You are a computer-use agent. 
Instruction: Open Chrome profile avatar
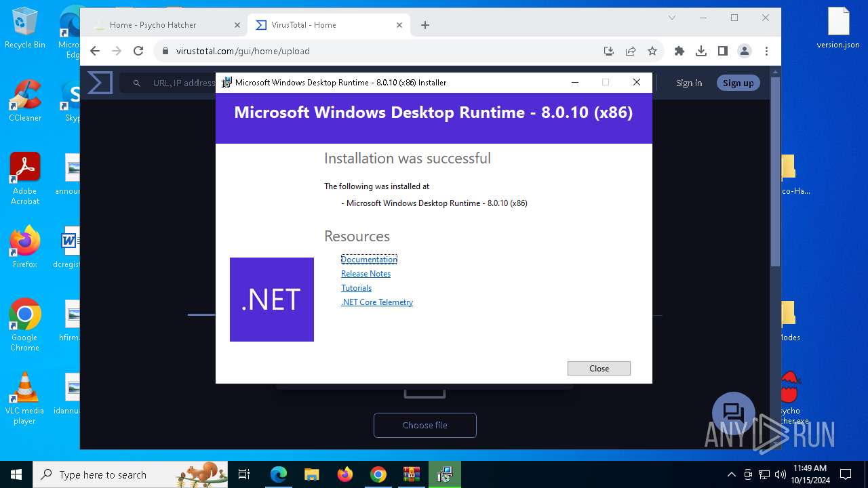(745, 51)
